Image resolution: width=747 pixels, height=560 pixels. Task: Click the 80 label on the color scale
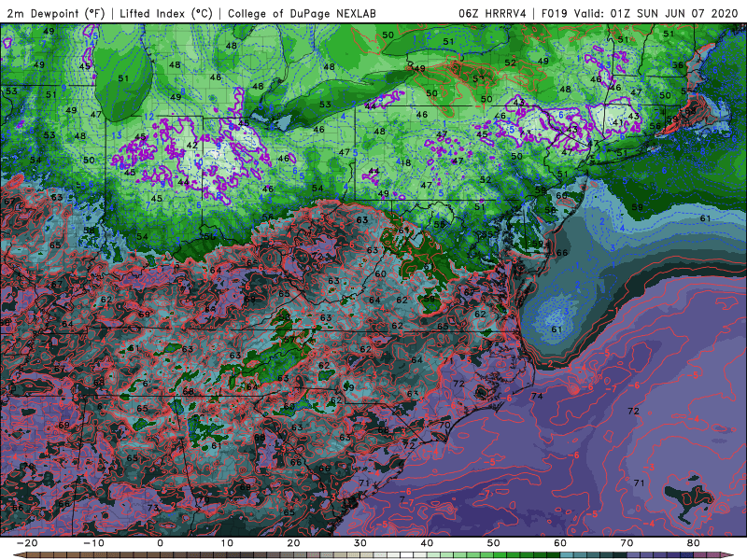694,543
